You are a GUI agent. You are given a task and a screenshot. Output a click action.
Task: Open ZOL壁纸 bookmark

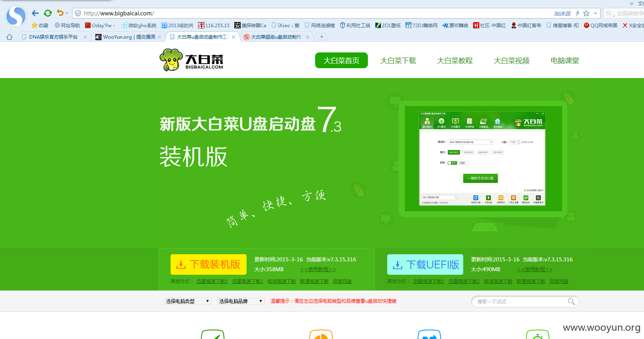(388, 25)
